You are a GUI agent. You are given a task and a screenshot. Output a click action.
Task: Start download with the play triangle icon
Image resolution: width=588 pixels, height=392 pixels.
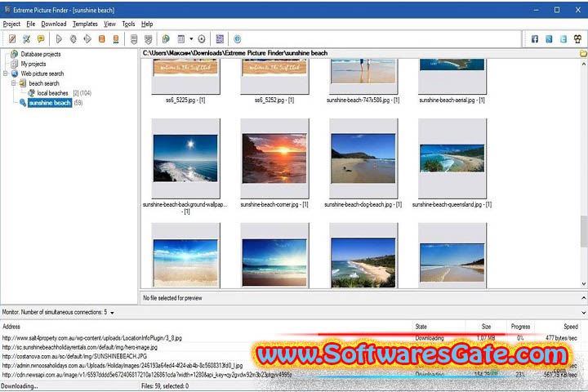[59, 39]
